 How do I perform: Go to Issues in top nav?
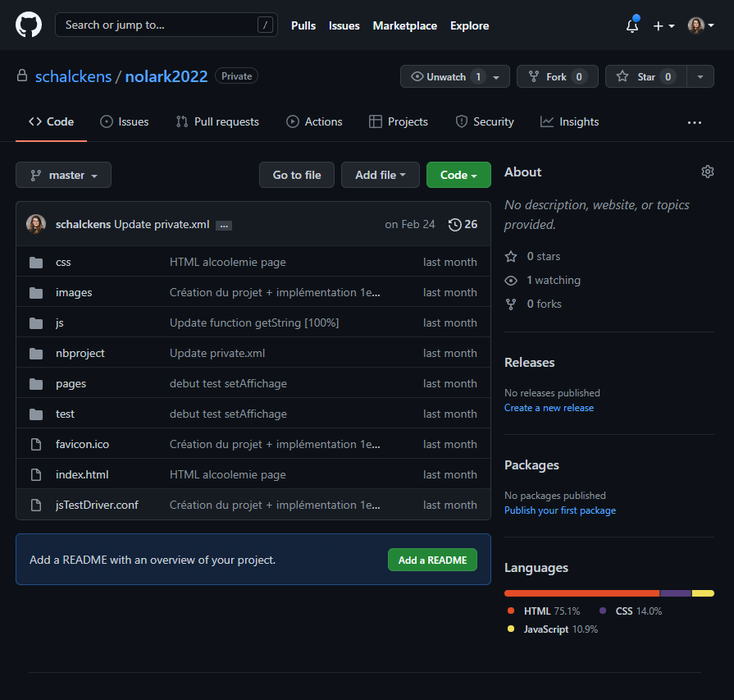click(344, 25)
